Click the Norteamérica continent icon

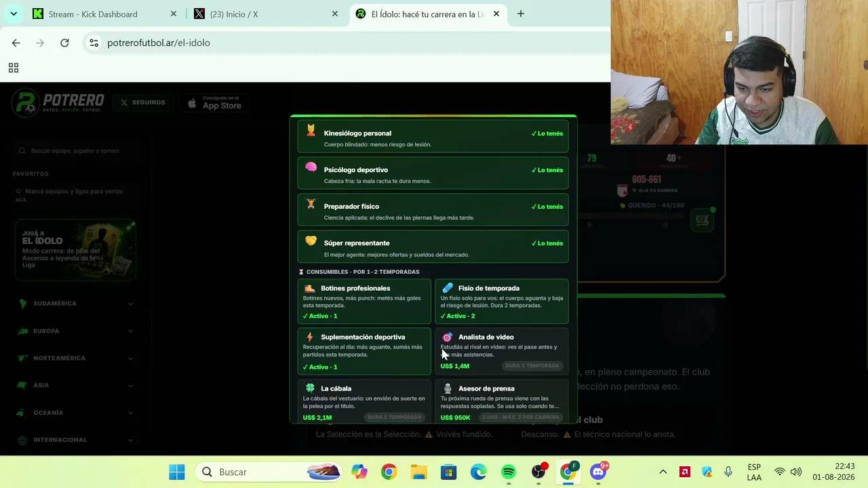click(23, 358)
